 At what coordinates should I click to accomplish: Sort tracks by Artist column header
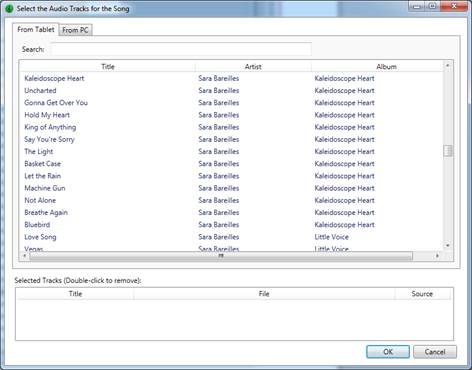coord(253,67)
